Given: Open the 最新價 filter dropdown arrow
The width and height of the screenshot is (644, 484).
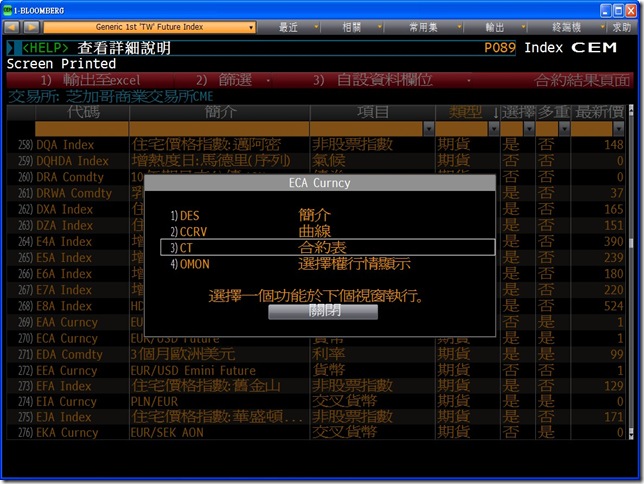Looking at the screenshot, I should pyautogui.click(x=619, y=129).
